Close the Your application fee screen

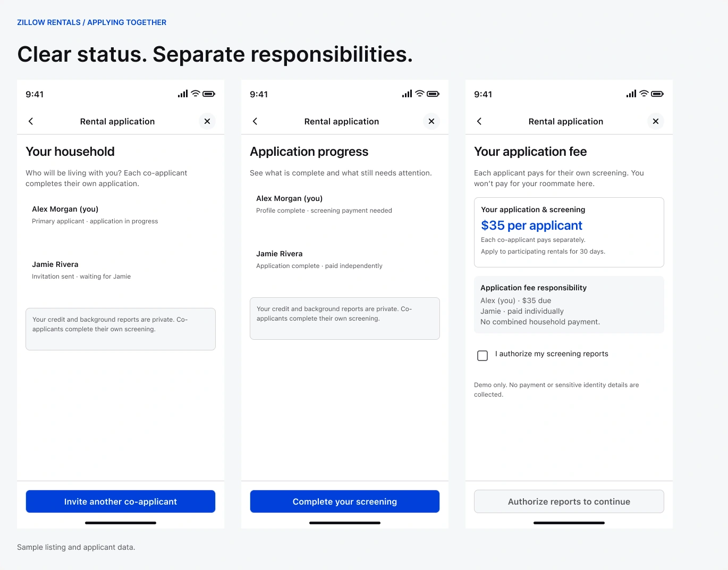tap(656, 121)
